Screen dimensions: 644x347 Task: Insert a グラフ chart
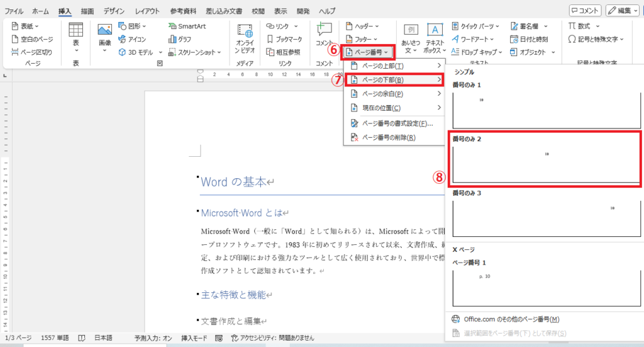180,40
